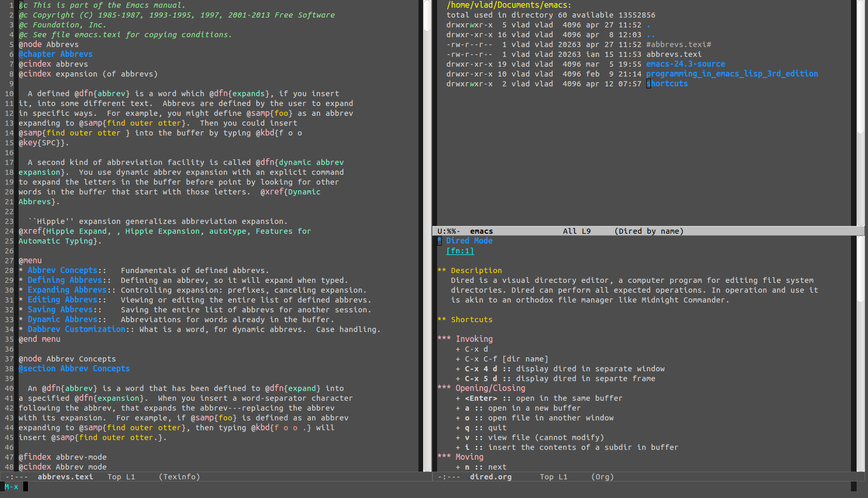Click '@cindex expansion (of abbrevs)' line
Image resolution: width=868 pixels, height=498 pixels.
[88, 74]
